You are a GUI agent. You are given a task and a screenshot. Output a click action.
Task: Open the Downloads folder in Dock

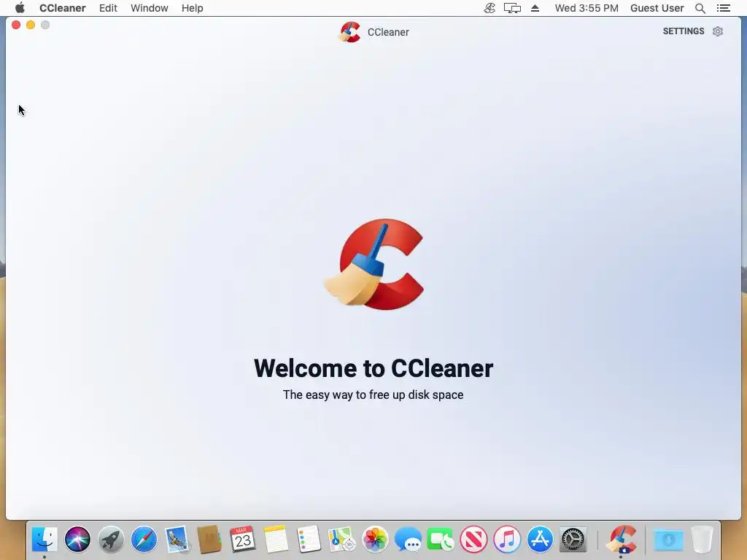[668, 540]
